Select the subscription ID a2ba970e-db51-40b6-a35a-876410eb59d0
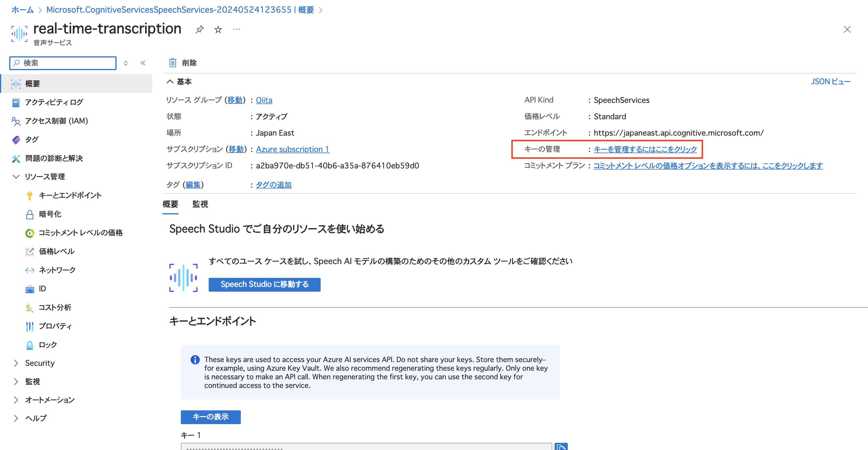The image size is (868, 450). pyautogui.click(x=337, y=166)
